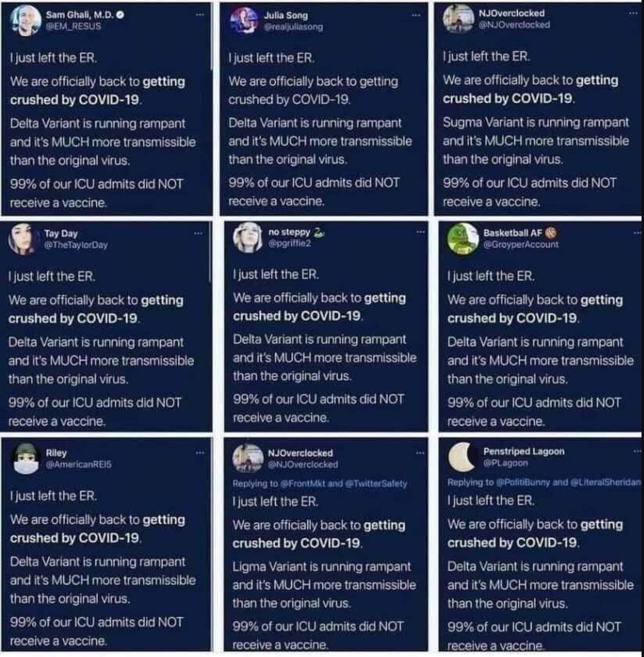
Task: Click NJOverclocked's avatar on Ligma Variant tweet
Action: point(248,458)
